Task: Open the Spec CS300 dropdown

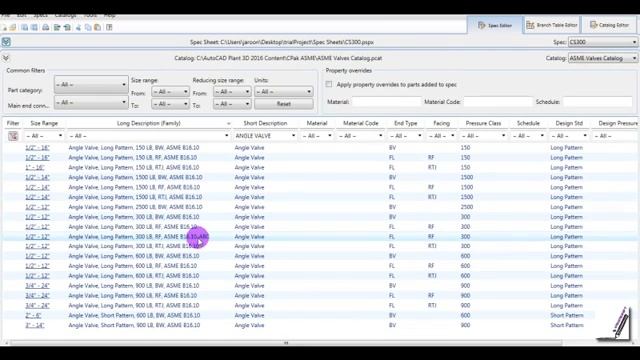Action: (x=602, y=42)
